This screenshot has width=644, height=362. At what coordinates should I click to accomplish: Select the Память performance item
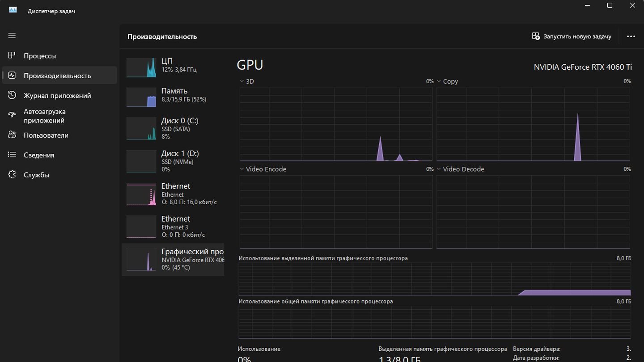tap(173, 96)
